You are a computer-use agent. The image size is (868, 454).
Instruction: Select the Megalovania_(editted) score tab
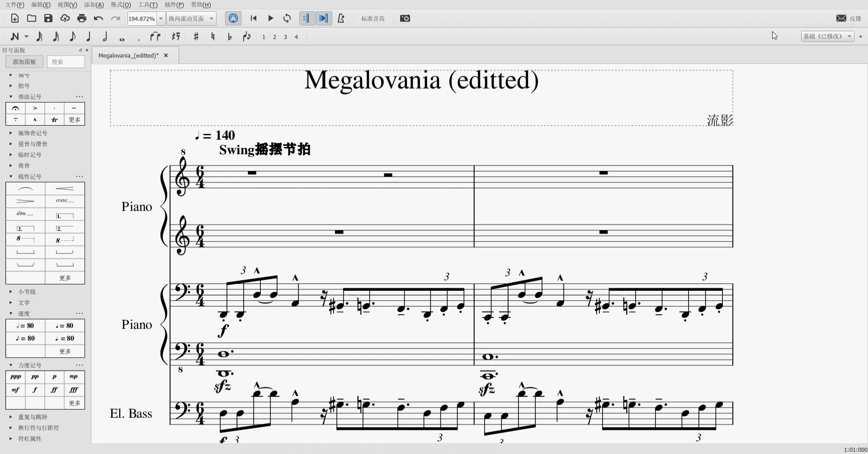(x=128, y=55)
